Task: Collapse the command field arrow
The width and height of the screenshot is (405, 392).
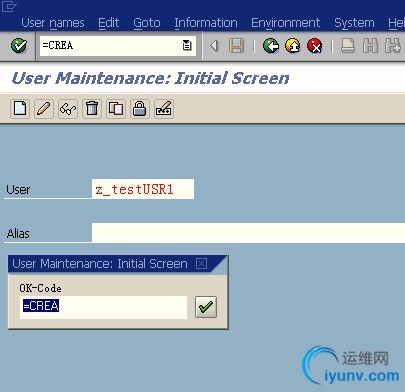Action: click(214, 46)
